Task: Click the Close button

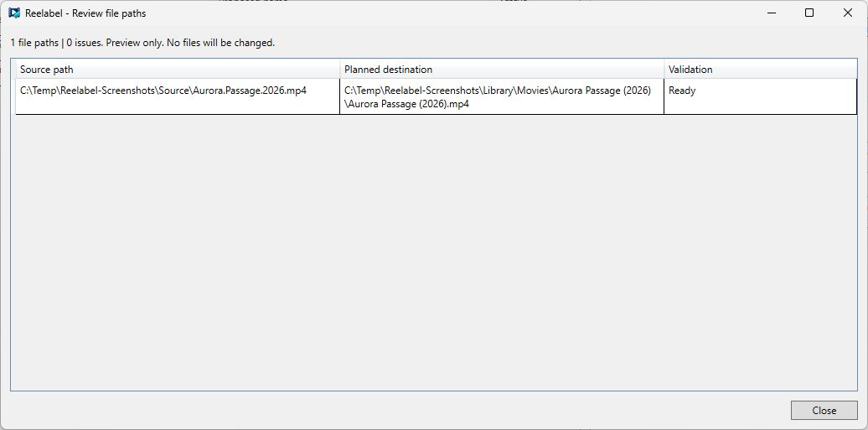Action: pos(824,411)
